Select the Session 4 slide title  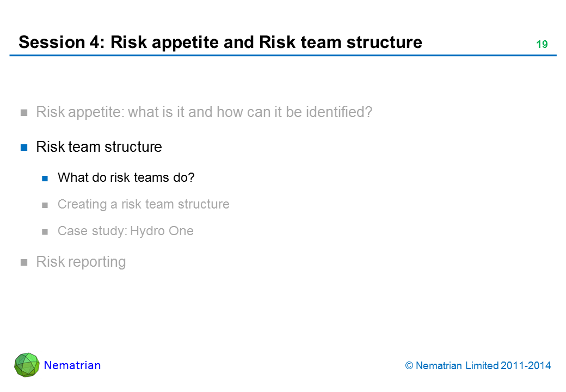[220, 42]
